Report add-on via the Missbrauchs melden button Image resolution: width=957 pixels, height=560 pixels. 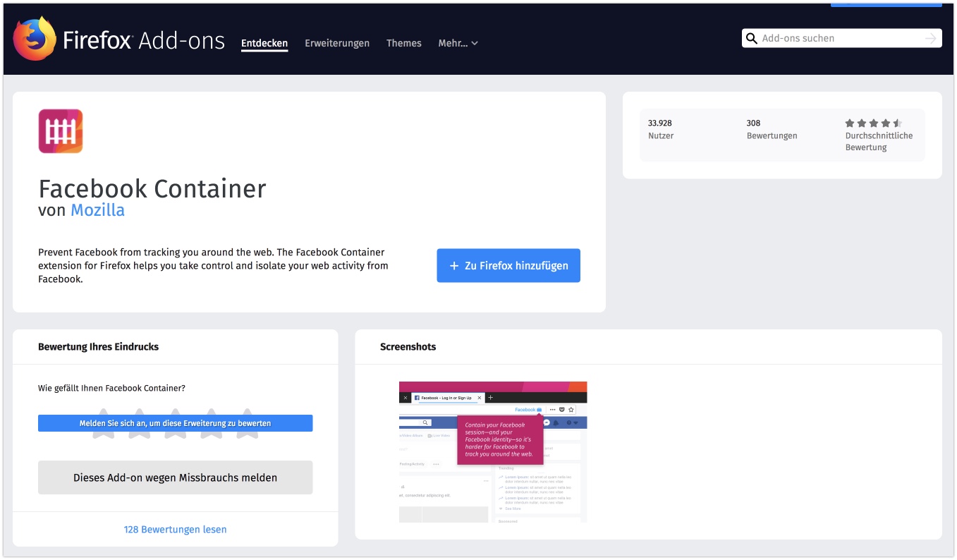[175, 477]
